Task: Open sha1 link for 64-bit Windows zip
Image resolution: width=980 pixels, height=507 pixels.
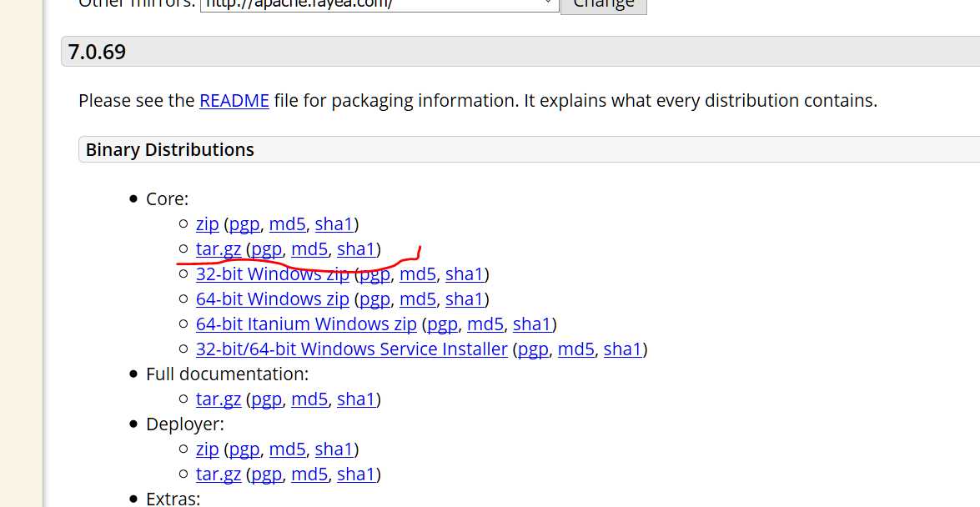Action: click(x=465, y=299)
